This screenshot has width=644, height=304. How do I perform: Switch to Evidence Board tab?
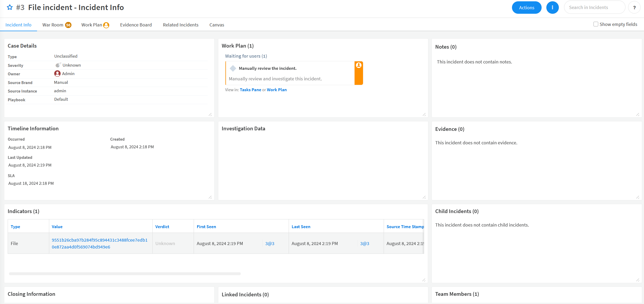[136, 25]
